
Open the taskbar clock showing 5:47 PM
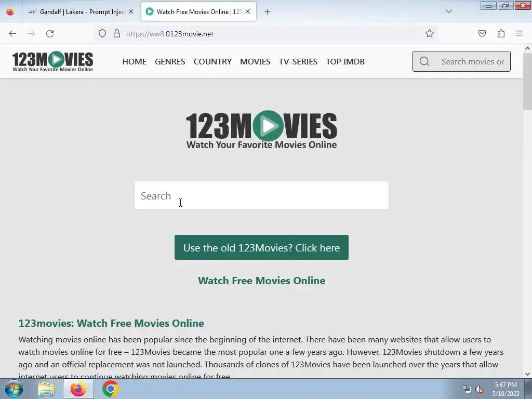[x=506, y=389]
